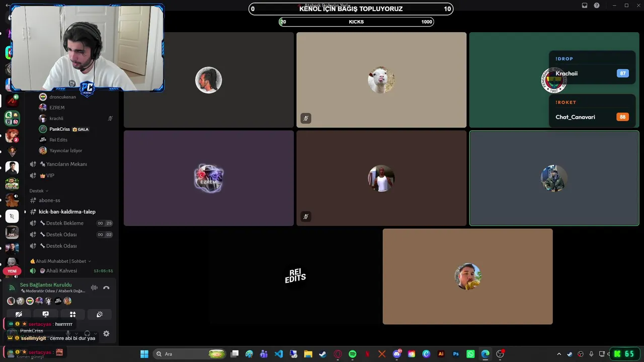Viewport: 644px width, 362px height.
Task: Collapse the Ahali Muhabbet | Sohbet category
Action: click(x=60, y=261)
